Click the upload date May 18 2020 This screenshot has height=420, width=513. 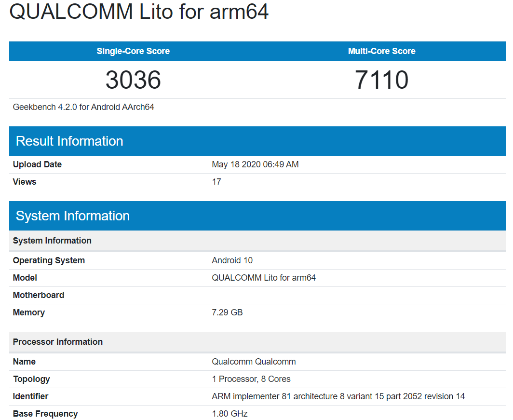[255, 164]
